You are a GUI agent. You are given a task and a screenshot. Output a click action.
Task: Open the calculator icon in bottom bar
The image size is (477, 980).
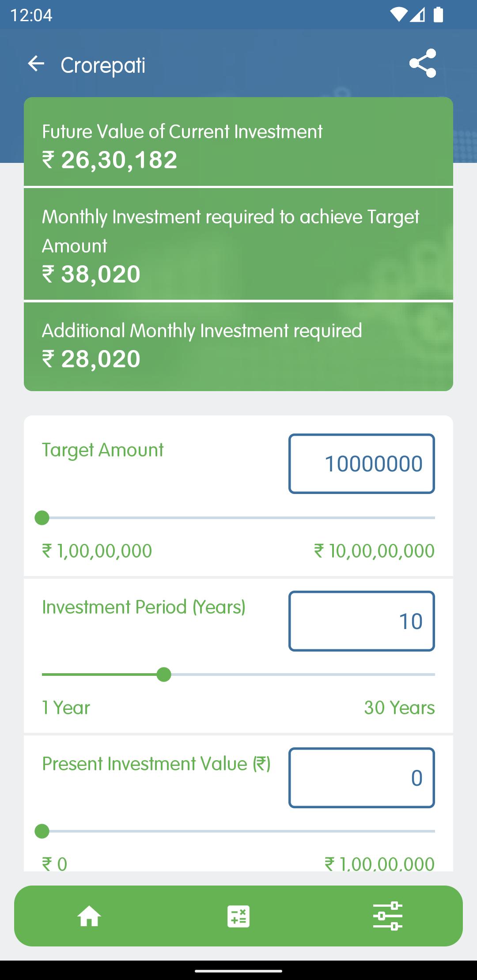click(238, 916)
